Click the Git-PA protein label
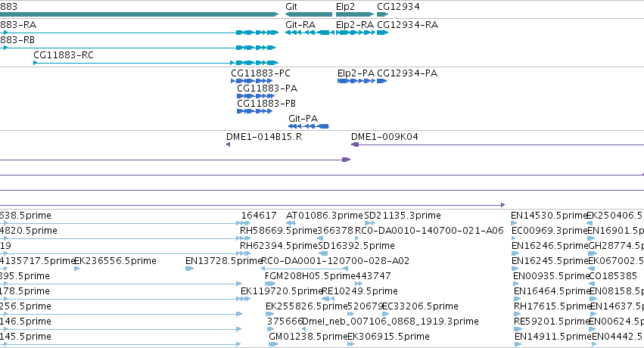The height and width of the screenshot is (348, 644). click(x=303, y=119)
